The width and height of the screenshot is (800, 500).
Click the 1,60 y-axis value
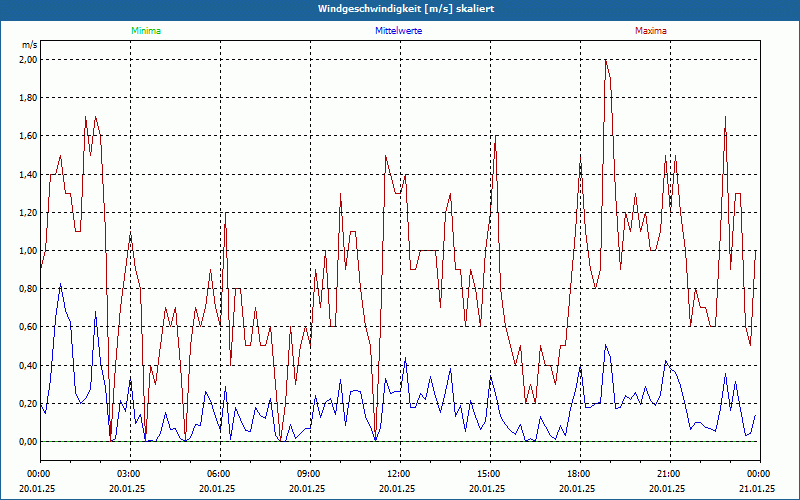[x=28, y=136]
